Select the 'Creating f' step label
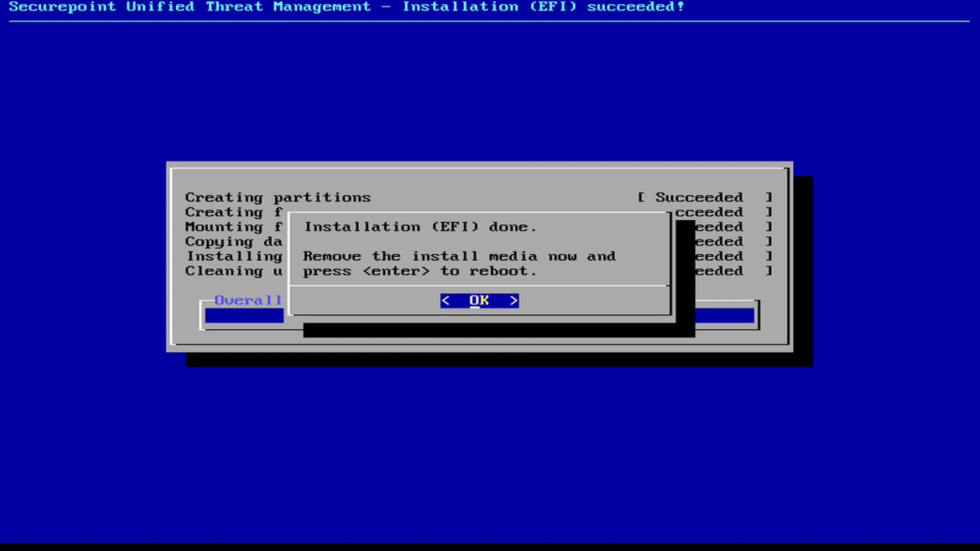This screenshot has height=551, width=980. click(x=233, y=212)
